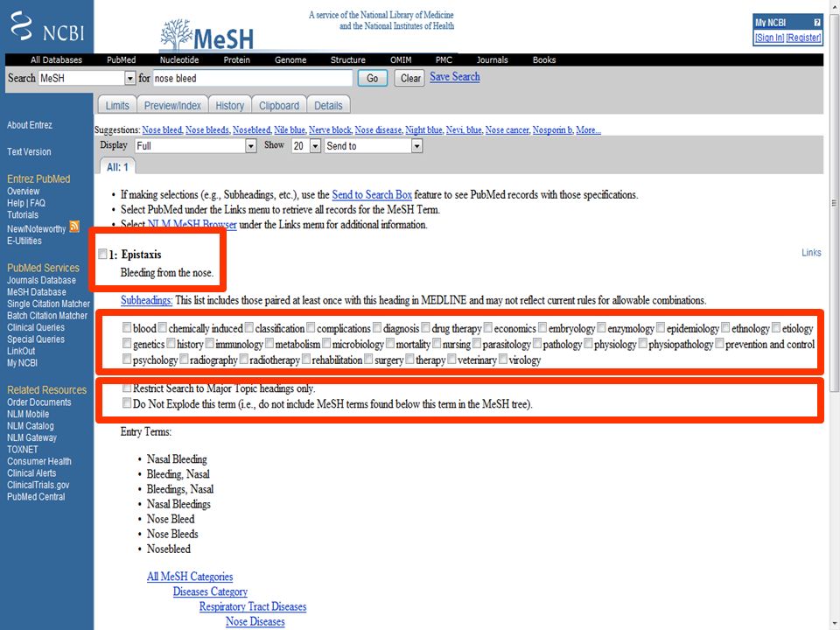The width and height of the screenshot is (840, 630).
Task: Open the Display format dropdown showing Full
Action: click(x=195, y=146)
